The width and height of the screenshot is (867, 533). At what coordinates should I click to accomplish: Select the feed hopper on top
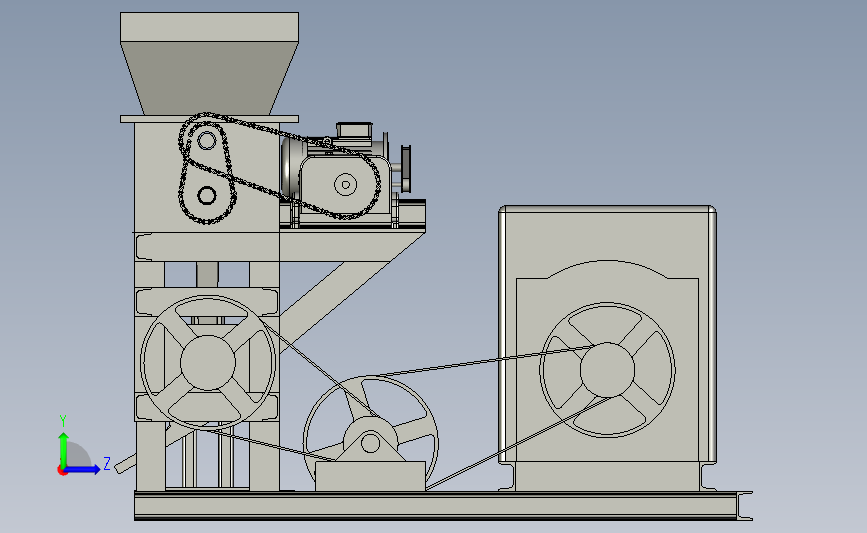tap(210, 64)
